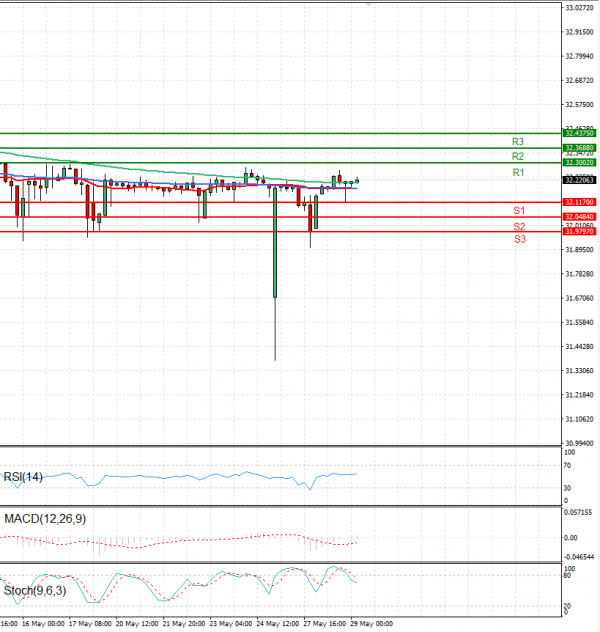Click the MACD 0.057155 scale value
This screenshot has width=600, height=632.
pyautogui.click(x=578, y=512)
